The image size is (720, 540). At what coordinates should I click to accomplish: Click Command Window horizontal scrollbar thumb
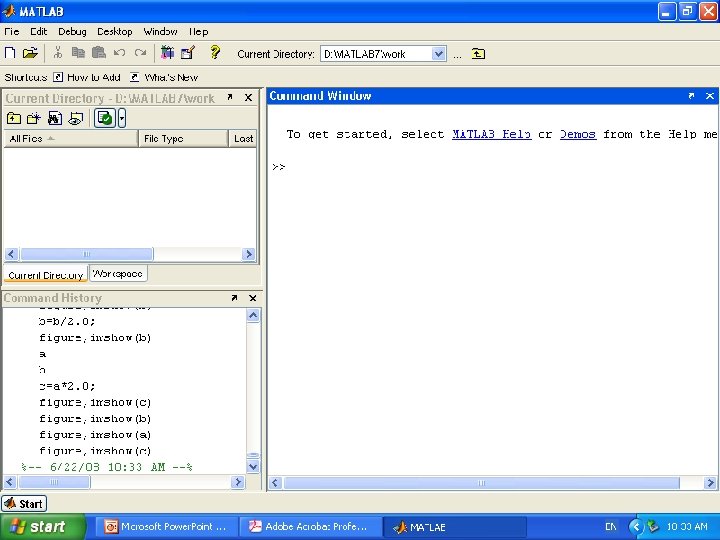[x=481, y=483]
